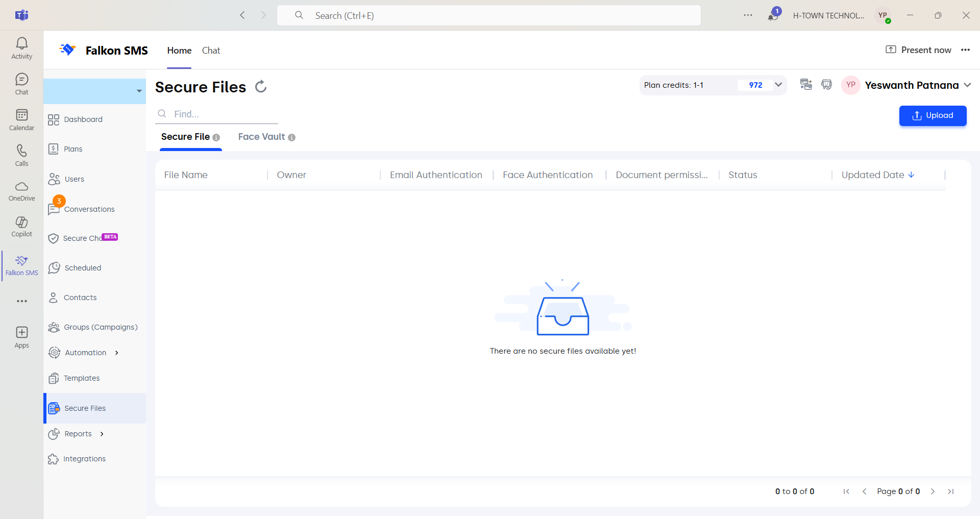Click the Teams search box

tap(488, 15)
